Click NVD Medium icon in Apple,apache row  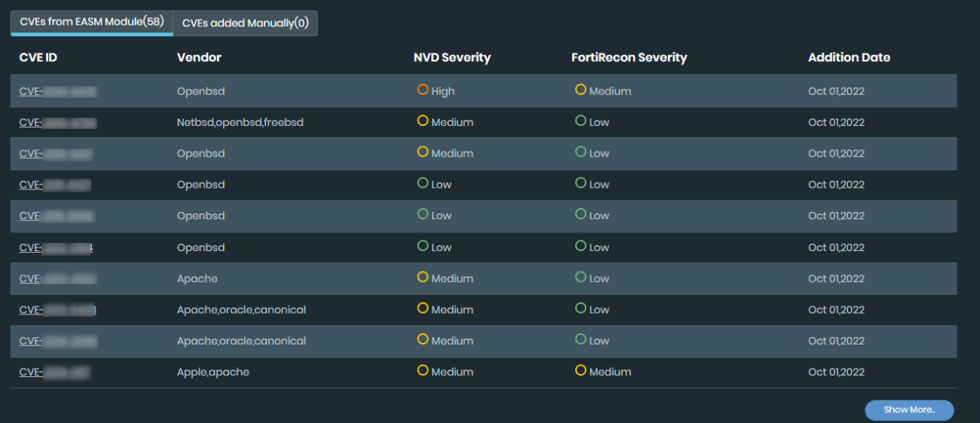[422, 371]
